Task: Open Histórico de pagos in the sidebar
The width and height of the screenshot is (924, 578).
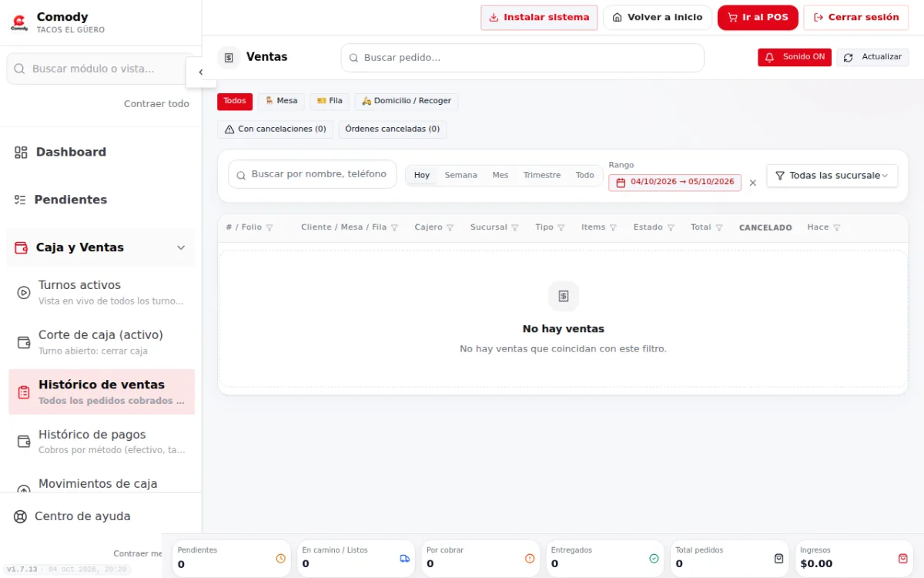Action: pos(102,442)
